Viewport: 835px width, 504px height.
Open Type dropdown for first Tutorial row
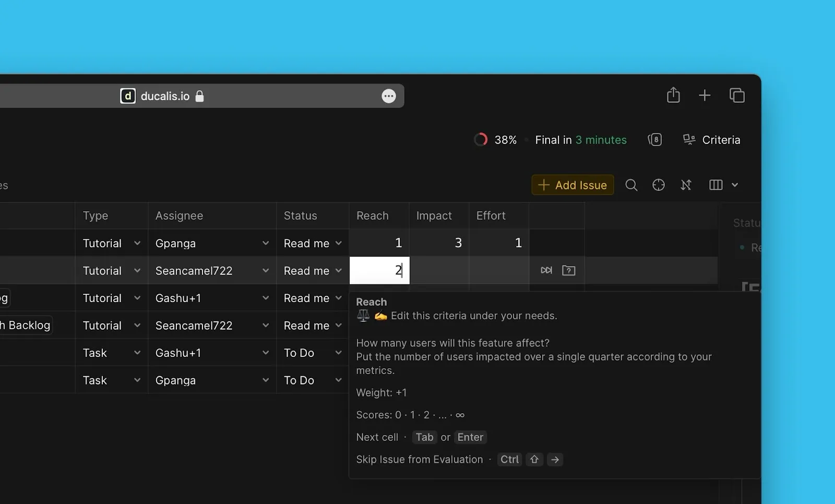click(x=137, y=243)
